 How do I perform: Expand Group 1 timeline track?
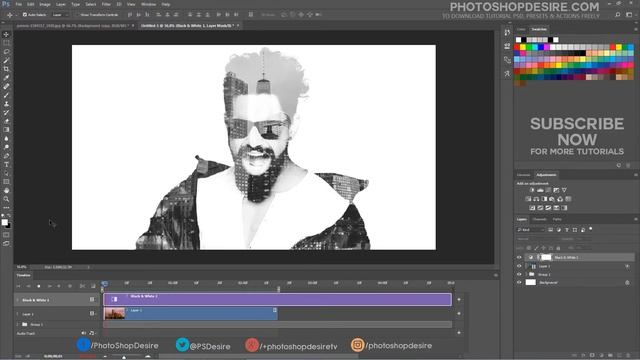pyautogui.click(x=18, y=324)
